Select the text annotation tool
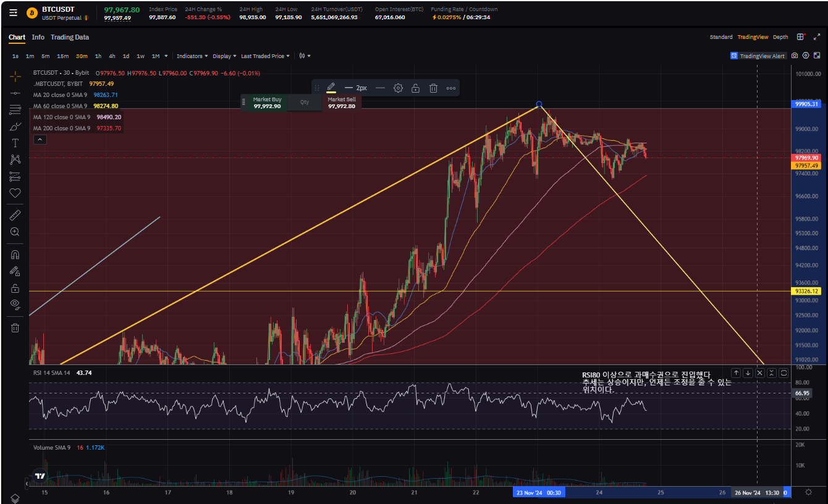The width and height of the screenshot is (828, 504). point(15,143)
